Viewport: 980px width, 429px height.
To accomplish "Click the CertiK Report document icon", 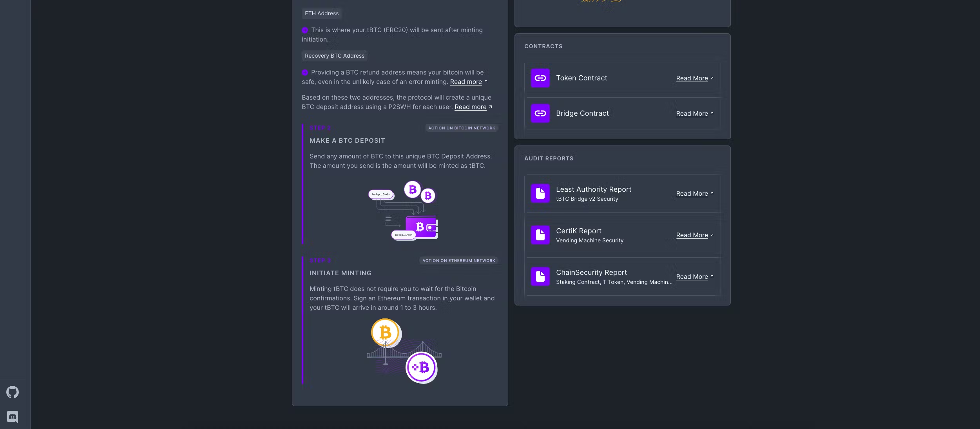I will point(541,235).
